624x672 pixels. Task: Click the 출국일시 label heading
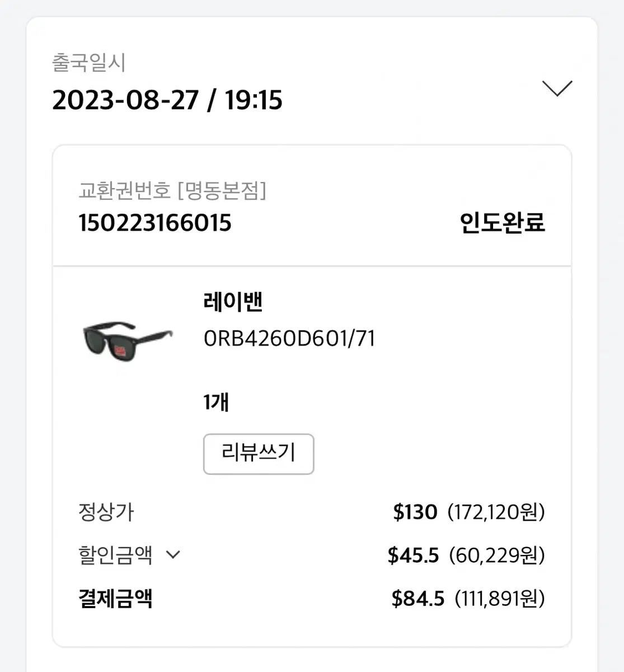tap(88, 62)
